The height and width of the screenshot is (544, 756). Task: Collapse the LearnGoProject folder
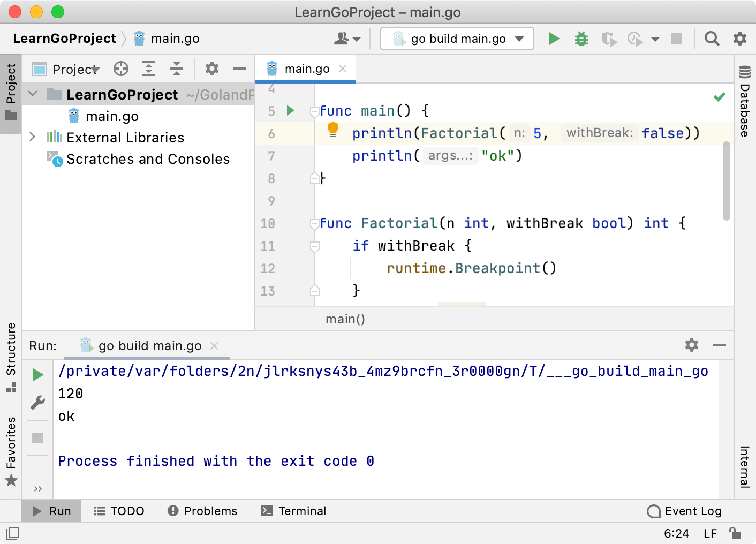point(33,94)
